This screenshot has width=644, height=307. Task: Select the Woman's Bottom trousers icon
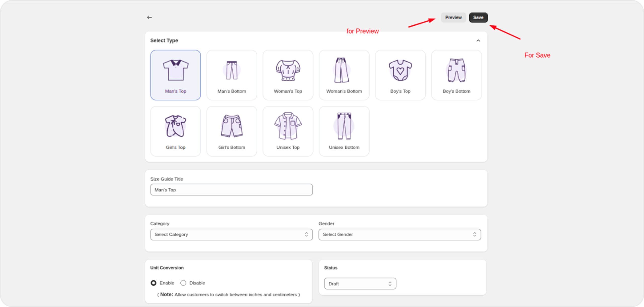[x=344, y=70]
